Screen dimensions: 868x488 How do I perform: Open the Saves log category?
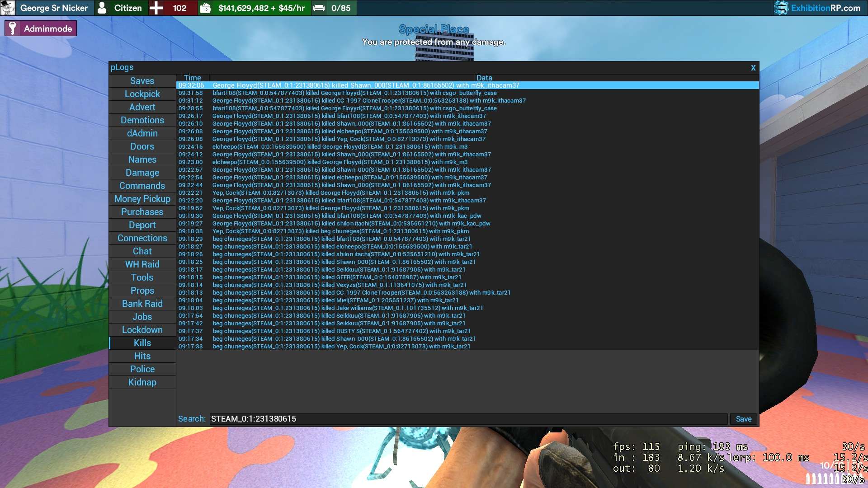tap(142, 81)
